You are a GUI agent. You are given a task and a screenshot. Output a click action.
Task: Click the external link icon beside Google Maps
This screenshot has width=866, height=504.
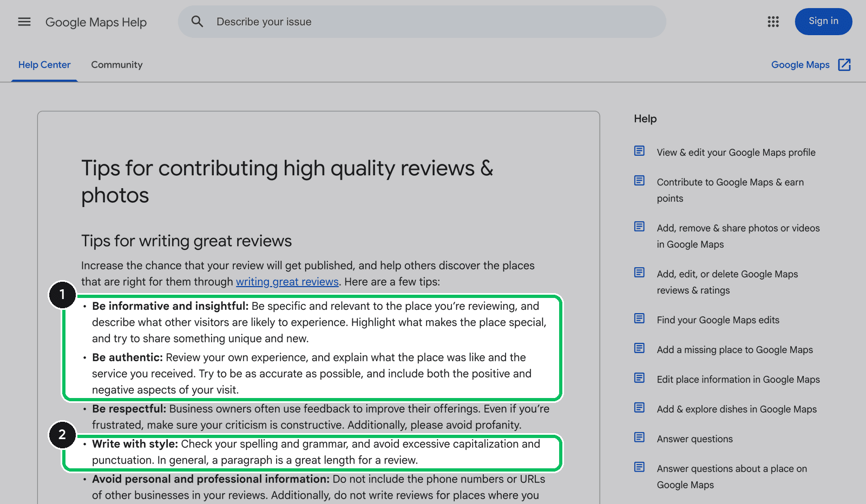click(x=844, y=65)
